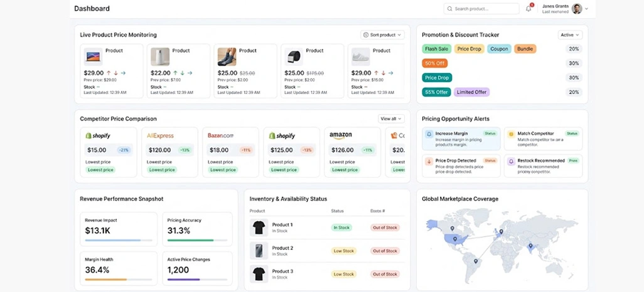Click the Limited Offer tag
The height and width of the screenshot is (292, 644).
(471, 92)
